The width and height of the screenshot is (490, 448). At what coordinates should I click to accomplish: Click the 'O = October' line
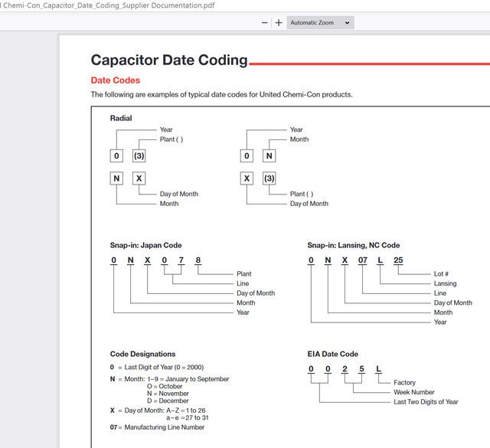click(165, 386)
